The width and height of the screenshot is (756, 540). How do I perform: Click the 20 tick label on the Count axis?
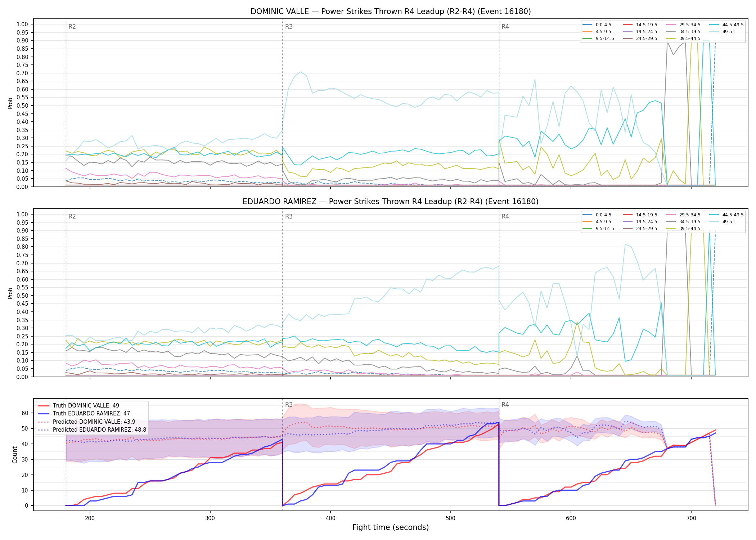click(25, 475)
